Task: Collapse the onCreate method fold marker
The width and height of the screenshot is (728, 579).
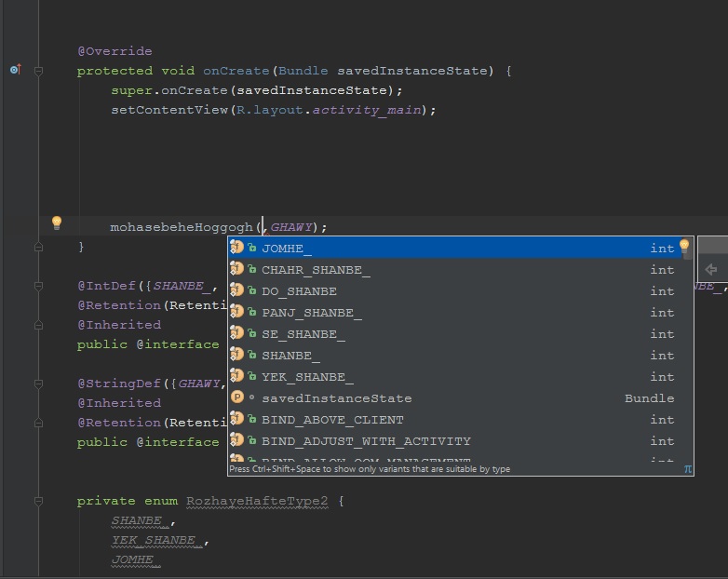Action: tap(38, 71)
